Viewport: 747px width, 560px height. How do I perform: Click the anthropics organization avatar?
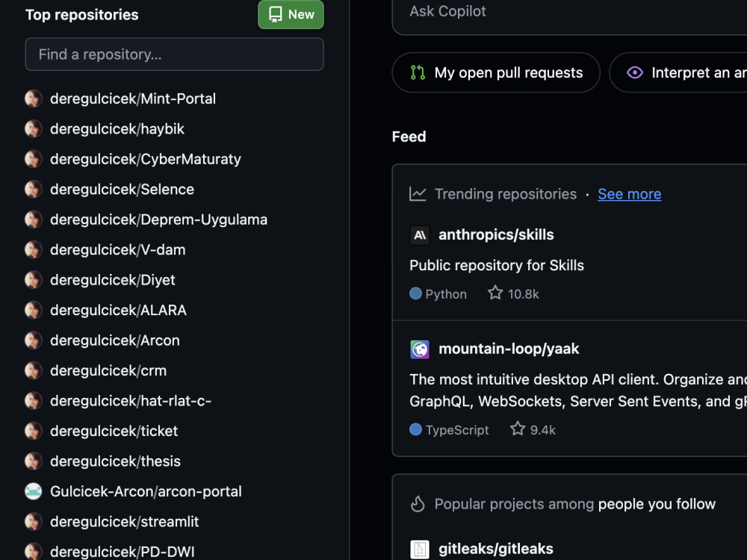coord(420,235)
